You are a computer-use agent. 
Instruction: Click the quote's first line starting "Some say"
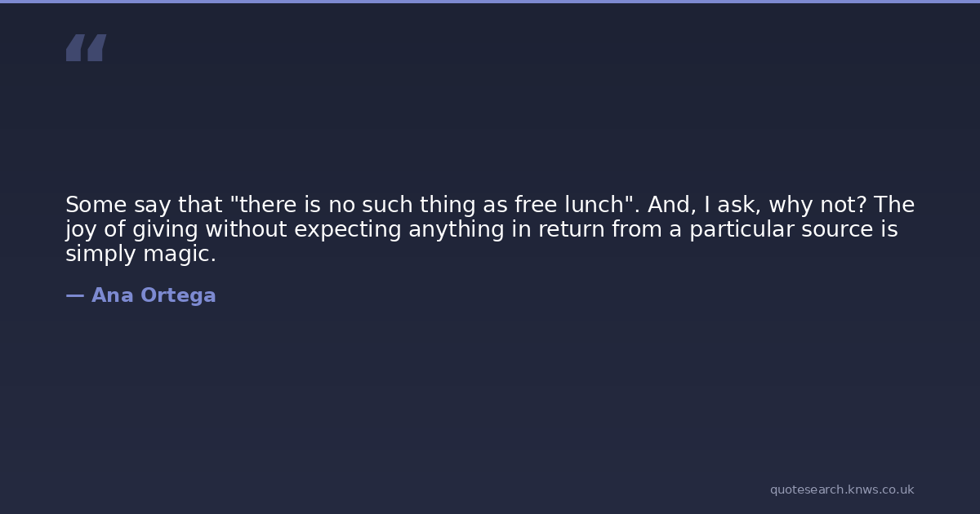coord(489,205)
